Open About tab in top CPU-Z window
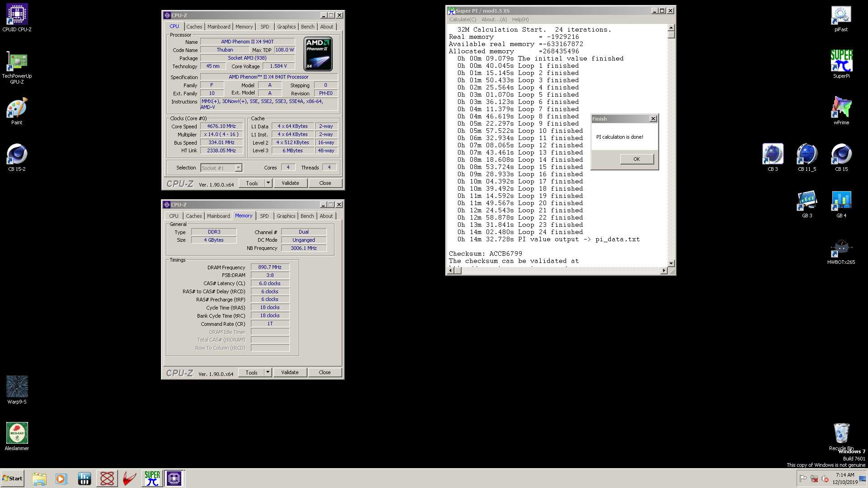 click(327, 27)
